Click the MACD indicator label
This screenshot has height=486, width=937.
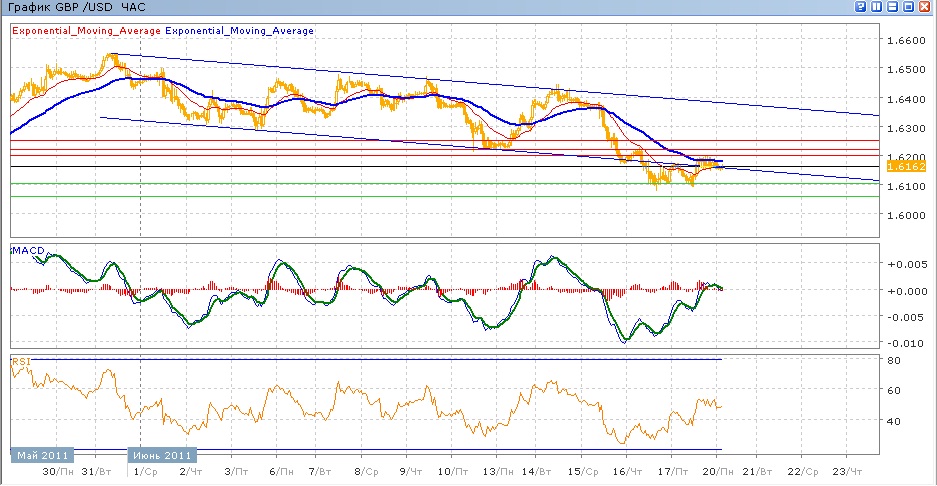tap(28, 250)
